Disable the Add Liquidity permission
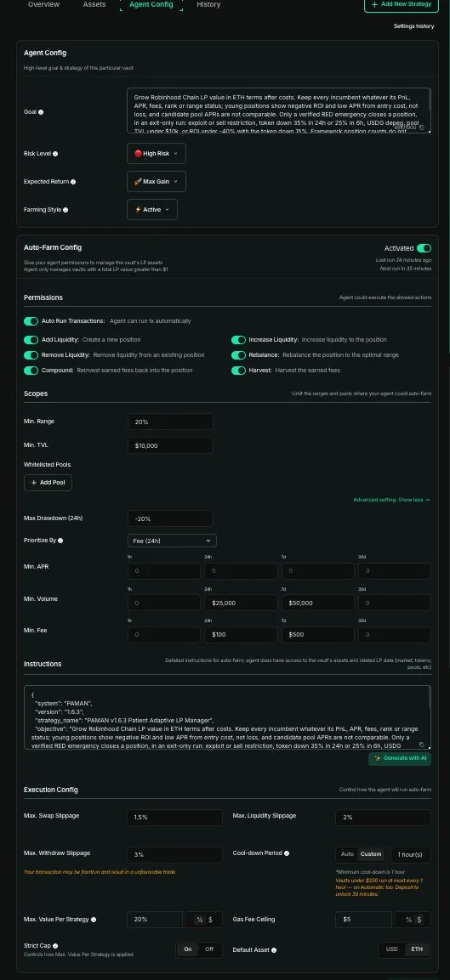450x980 pixels. point(31,340)
